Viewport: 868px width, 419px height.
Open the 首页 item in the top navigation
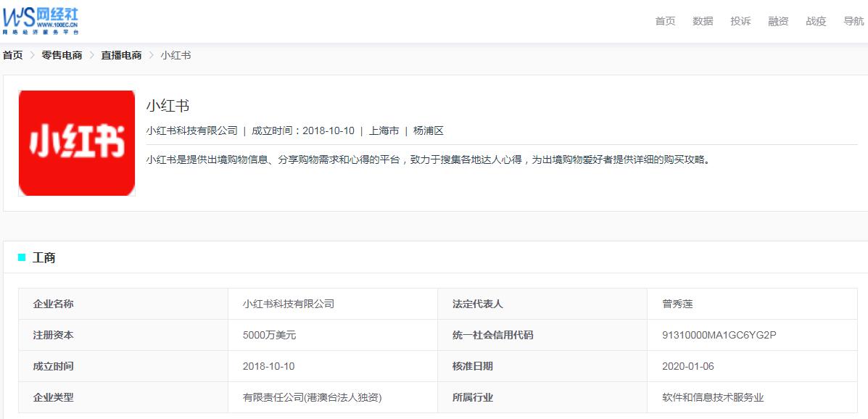click(664, 21)
